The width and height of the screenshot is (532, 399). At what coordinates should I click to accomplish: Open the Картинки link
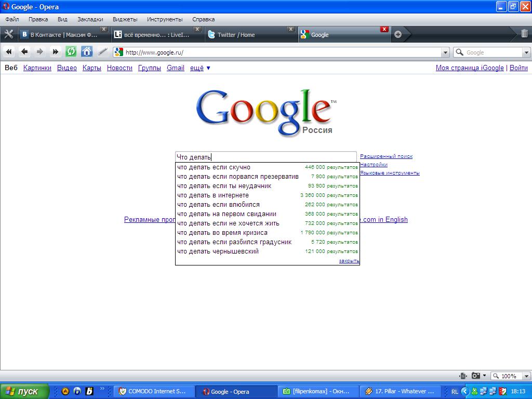pyautogui.click(x=37, y=68)
